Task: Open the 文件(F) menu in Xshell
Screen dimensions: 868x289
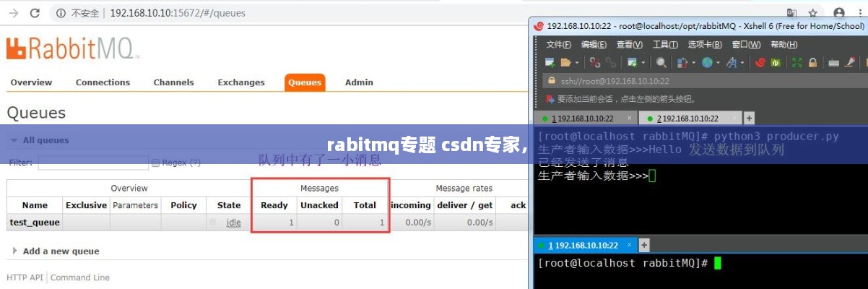Action: (x=559, y=44)
